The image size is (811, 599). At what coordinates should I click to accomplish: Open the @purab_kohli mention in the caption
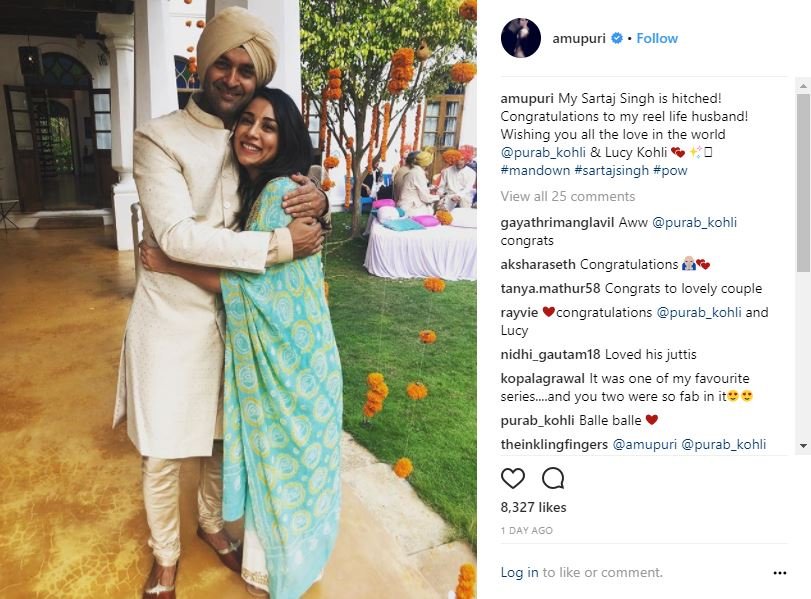click(543, 153)
